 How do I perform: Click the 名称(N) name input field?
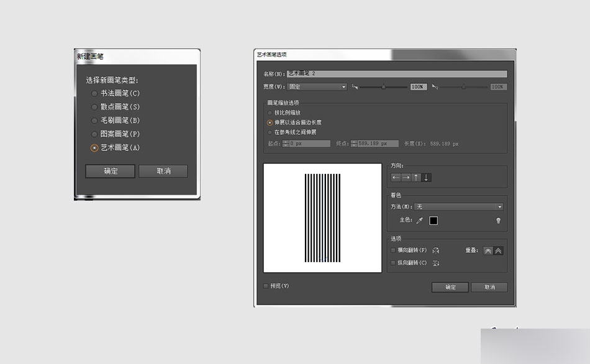(x=397, y=74)
